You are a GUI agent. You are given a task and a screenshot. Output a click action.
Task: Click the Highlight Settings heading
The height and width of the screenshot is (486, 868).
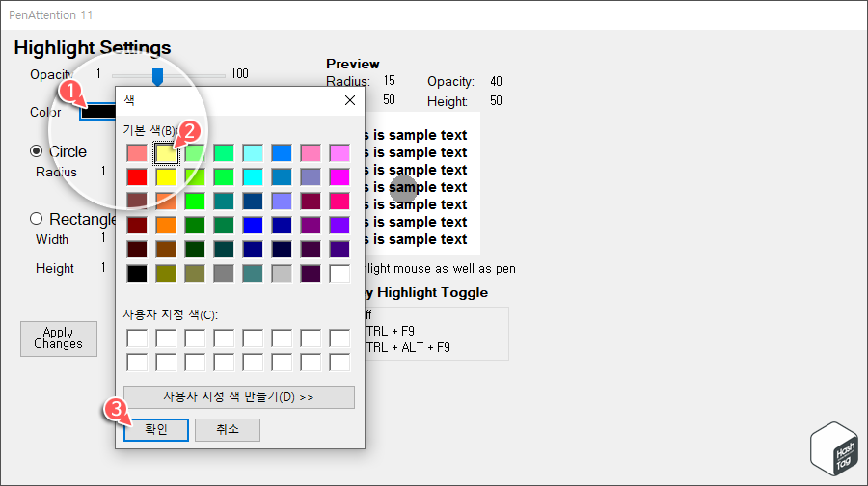tap(93, 47)
